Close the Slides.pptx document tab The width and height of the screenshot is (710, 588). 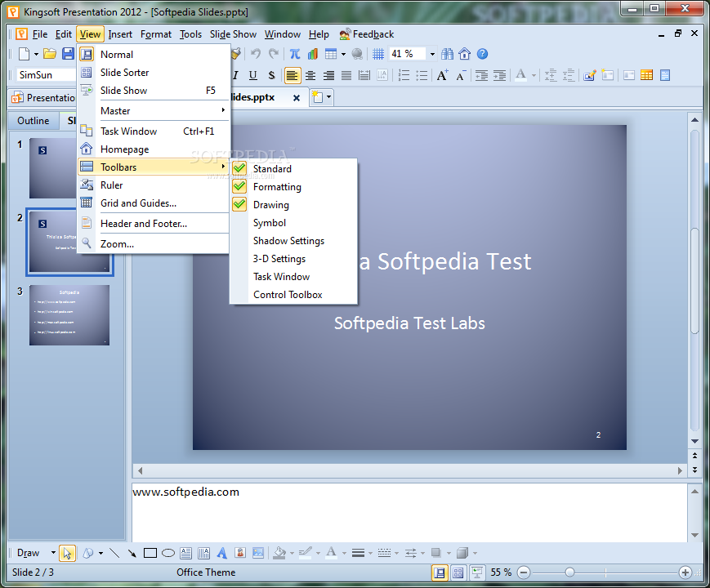296,98
